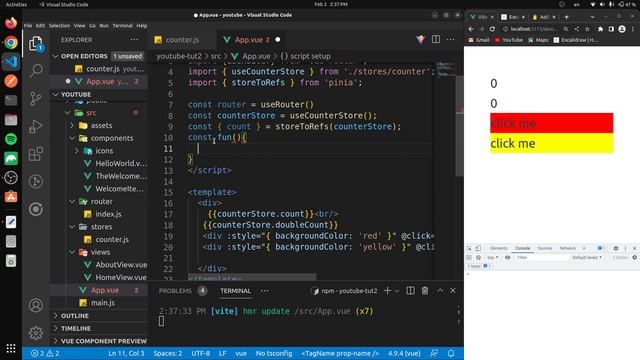Image resolution: width=640 pixels, height=360 pixels.
Task: Open 'Default levels' dropdown in console
Action: (x=587, y=258)
